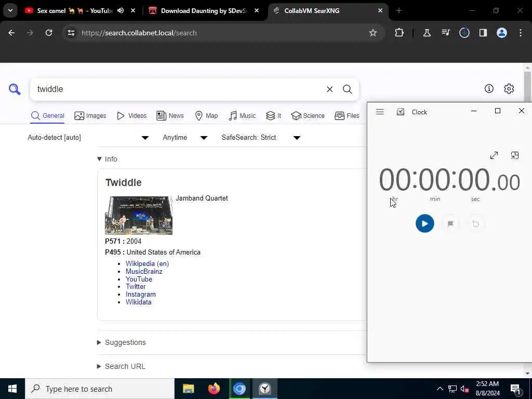
Task: Open the notification center icon
Action: tap(515, 389)
